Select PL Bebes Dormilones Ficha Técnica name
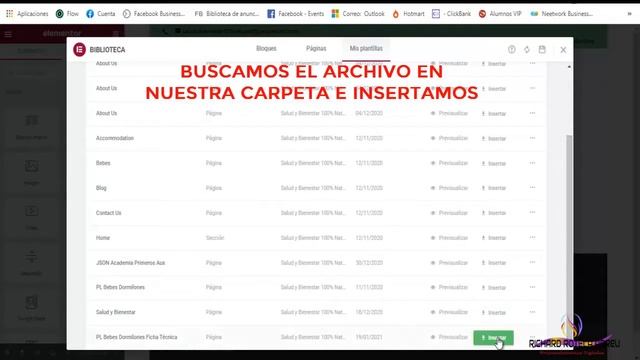This screenshot has height=360, width=640. 136,337
